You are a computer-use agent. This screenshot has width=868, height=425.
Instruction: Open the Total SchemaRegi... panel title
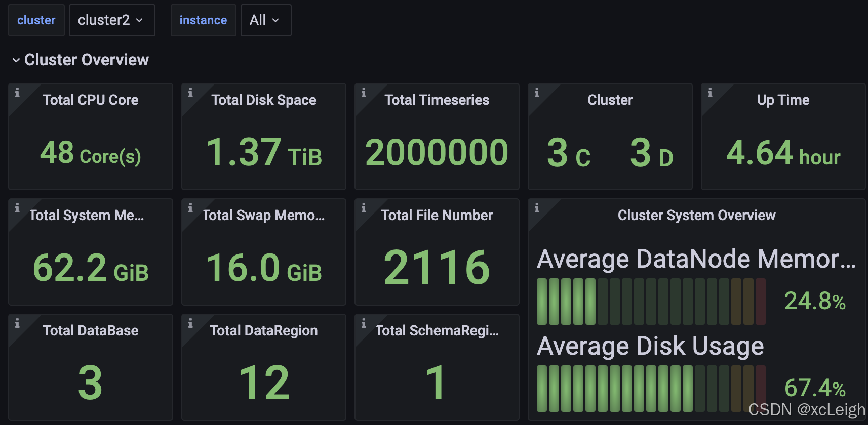click(437, 331)
